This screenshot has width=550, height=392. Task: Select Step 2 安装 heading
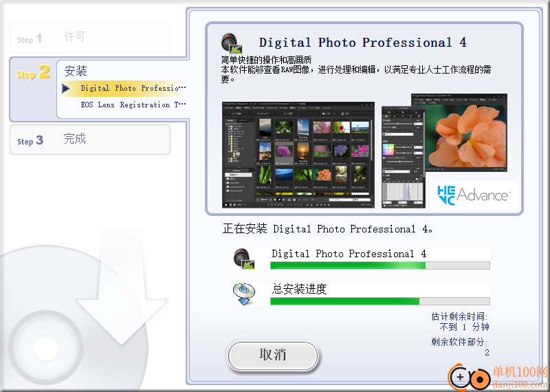[76, 71]
